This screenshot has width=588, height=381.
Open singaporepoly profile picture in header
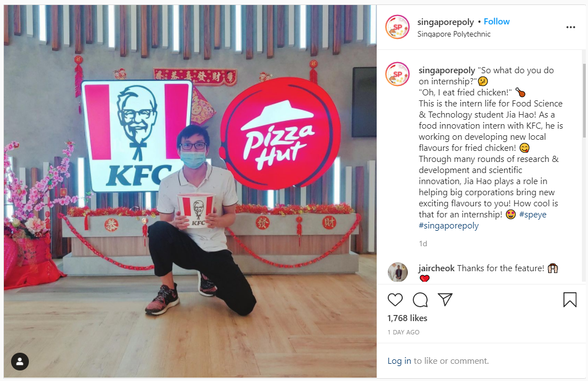point(398,27)
